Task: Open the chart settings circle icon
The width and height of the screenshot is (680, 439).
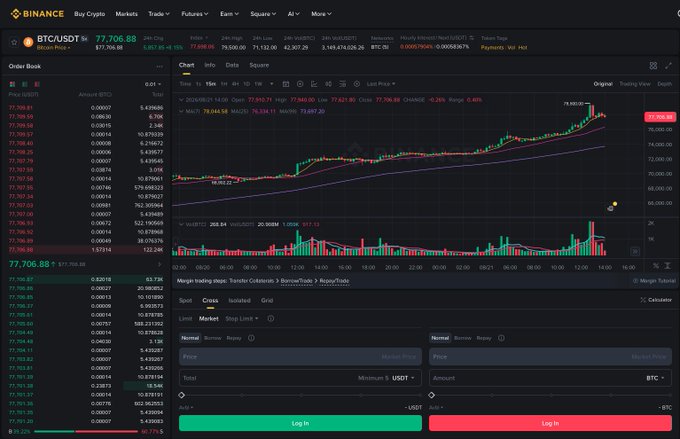Action: coord(357,84)
